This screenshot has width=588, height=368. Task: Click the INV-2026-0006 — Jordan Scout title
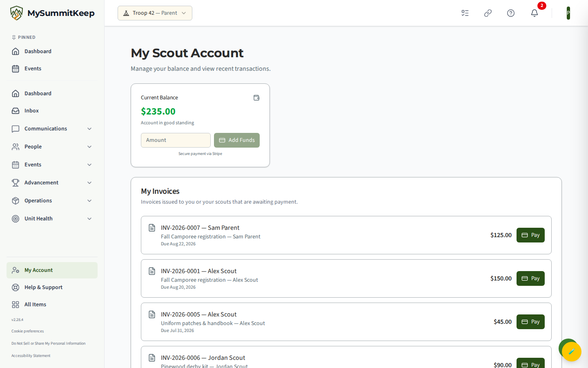tap(203, 358)
